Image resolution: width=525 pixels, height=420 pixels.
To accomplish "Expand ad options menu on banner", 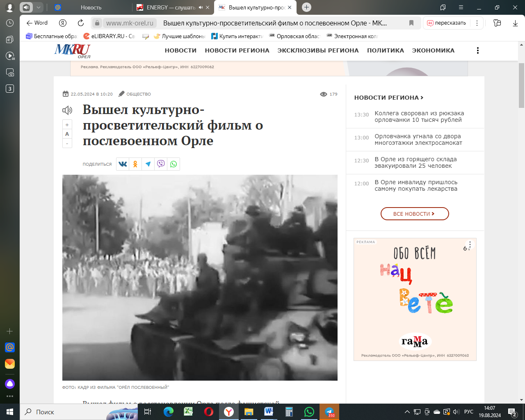I will tap(470, 245).
